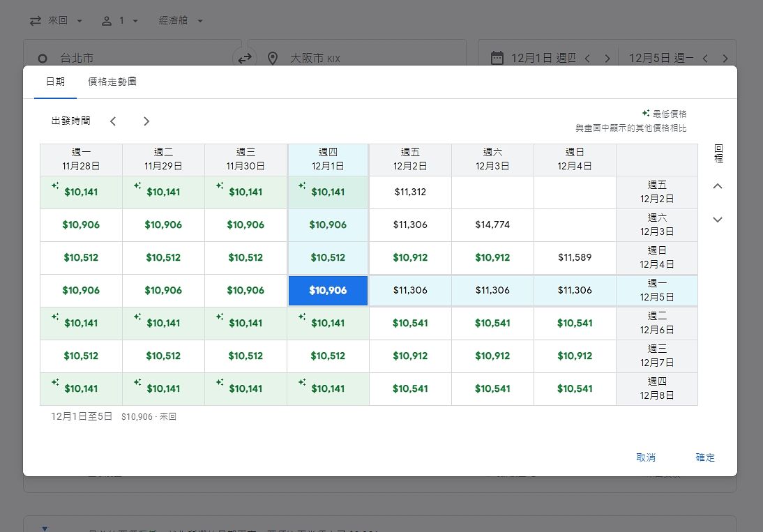Viewport: 763px width, 532px height.
Task: Select the $11,589 price cell
Action: point(575,257)
